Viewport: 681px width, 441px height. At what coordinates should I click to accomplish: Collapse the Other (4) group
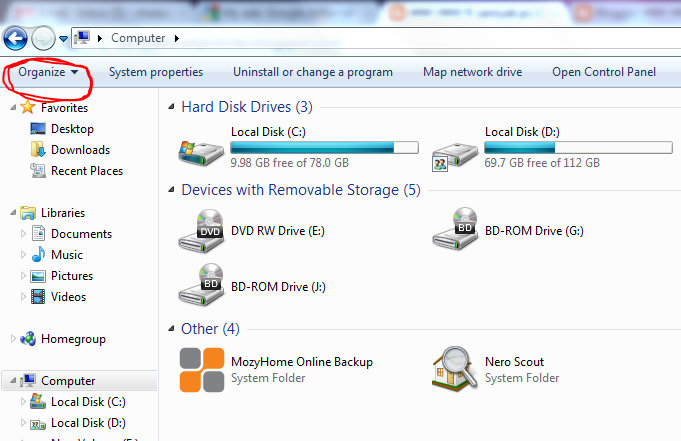click(x=172, y=328)
